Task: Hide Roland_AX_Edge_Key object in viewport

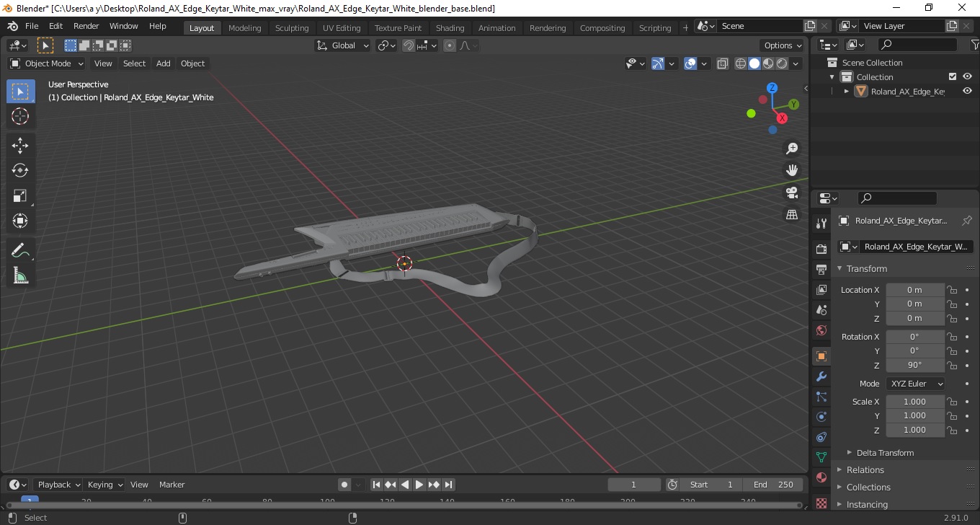Action: (967, 92)
